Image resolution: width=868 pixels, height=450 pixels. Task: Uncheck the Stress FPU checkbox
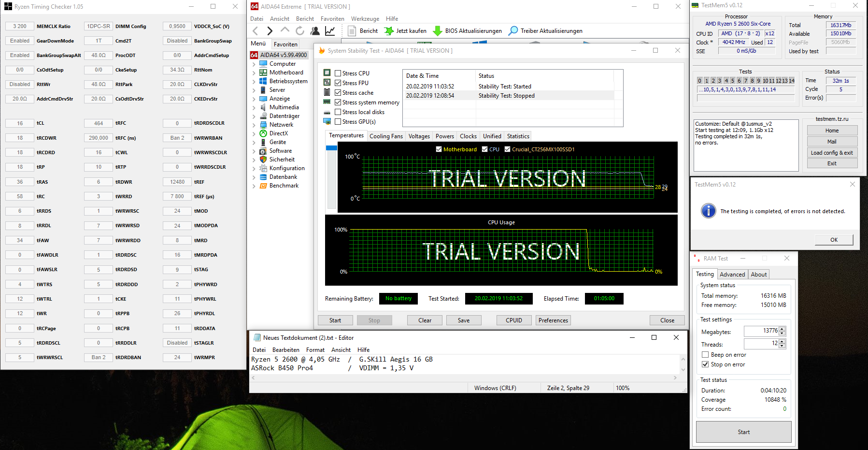click(338, 83)
